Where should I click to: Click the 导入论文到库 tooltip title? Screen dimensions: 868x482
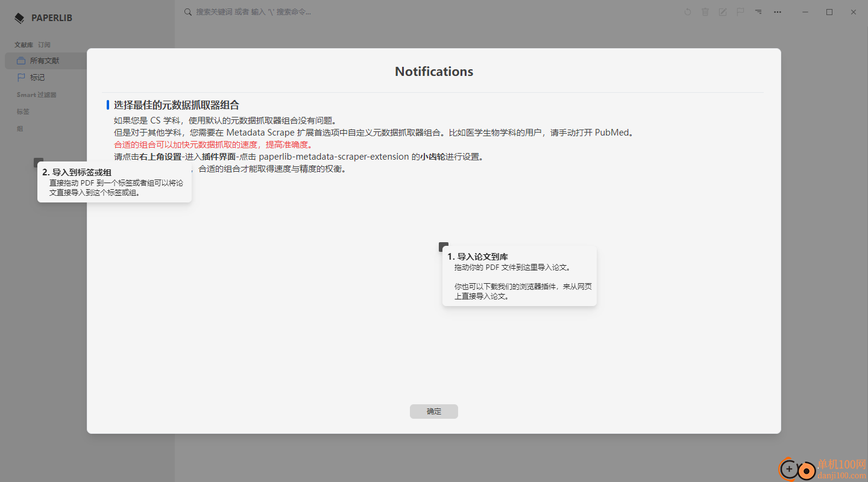tap(477, 257)
